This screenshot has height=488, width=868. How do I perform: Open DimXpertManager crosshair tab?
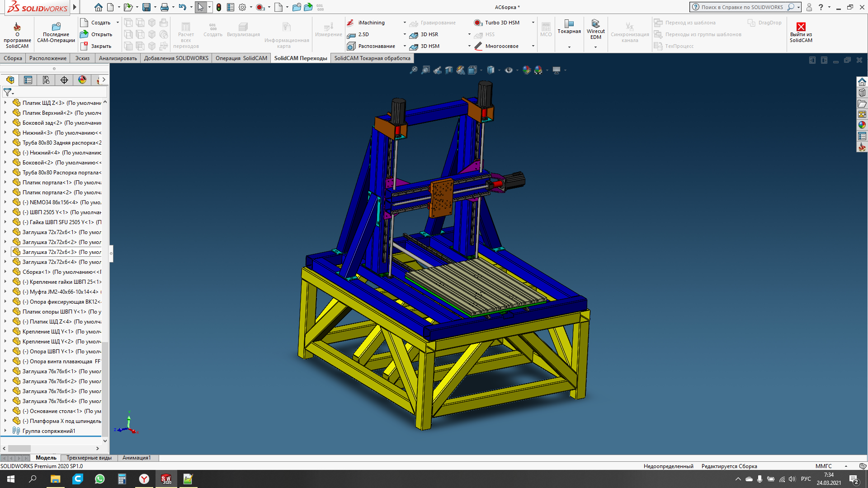pyautogui.click(x=64, y=80)
